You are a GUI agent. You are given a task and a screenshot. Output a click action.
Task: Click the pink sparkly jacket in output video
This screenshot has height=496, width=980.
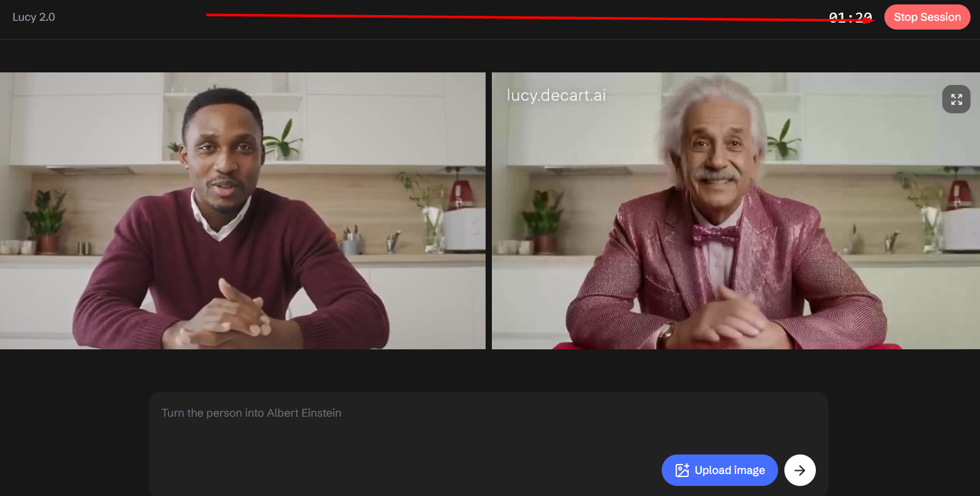pos(635,264)
